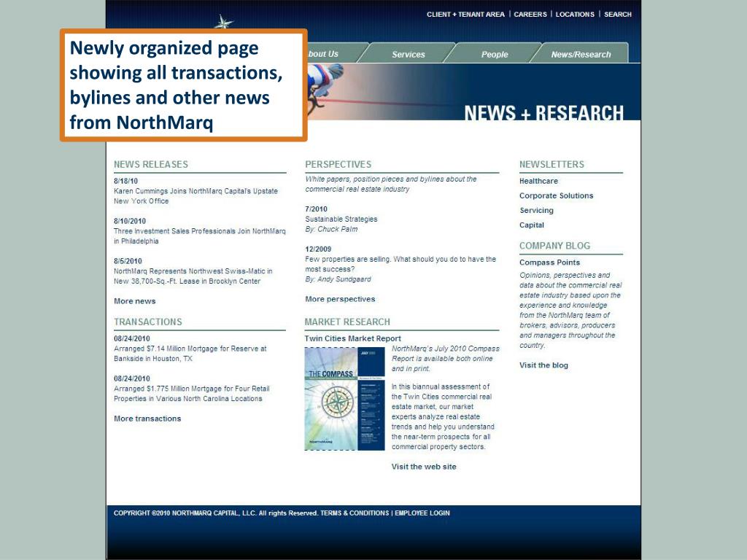Image resolution: width=747 pixels, height=560 pixels.
Task: Open the Healthcare newsletter
Action: click(x=538, y=181)
